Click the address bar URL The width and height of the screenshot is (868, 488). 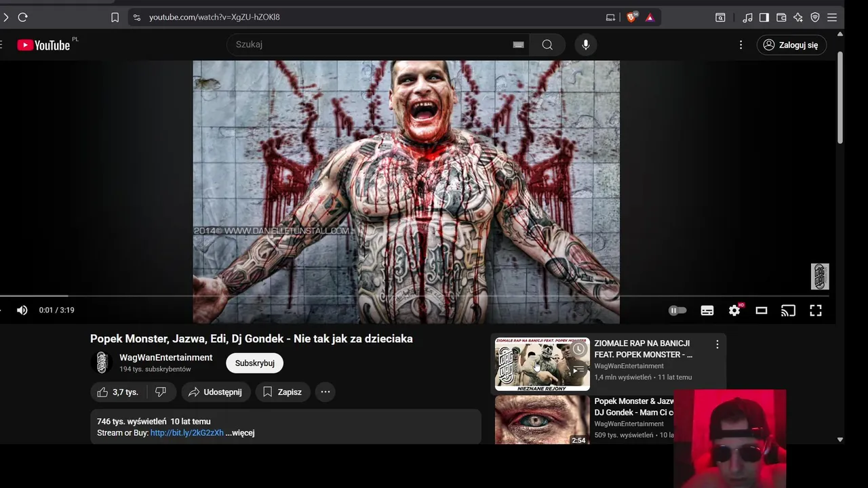point(214,17)
